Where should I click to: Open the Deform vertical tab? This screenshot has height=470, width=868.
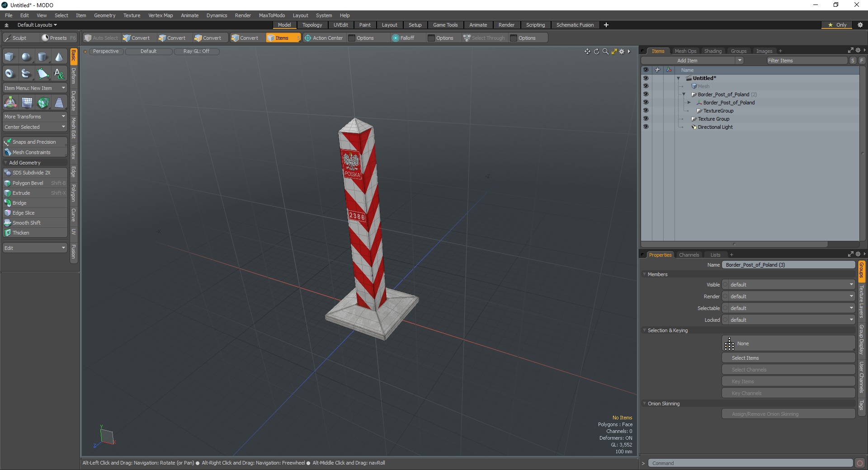pos(74,76)
